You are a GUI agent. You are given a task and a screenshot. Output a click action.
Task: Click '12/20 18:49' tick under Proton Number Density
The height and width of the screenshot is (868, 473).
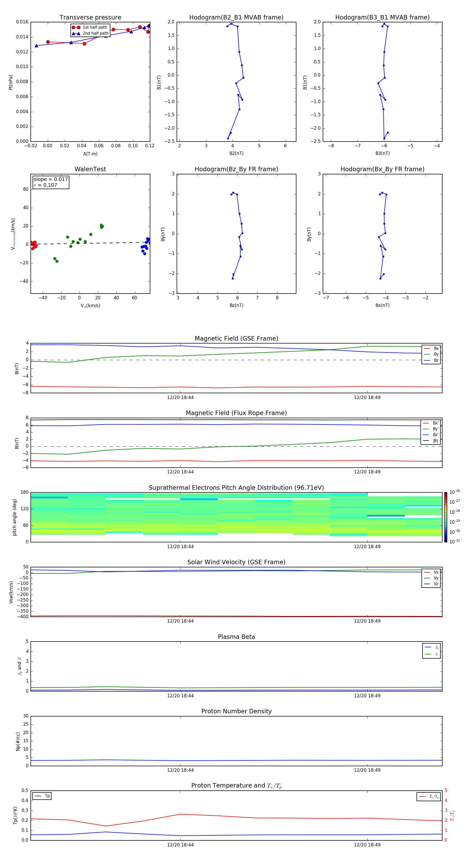(x=367, y=770)
